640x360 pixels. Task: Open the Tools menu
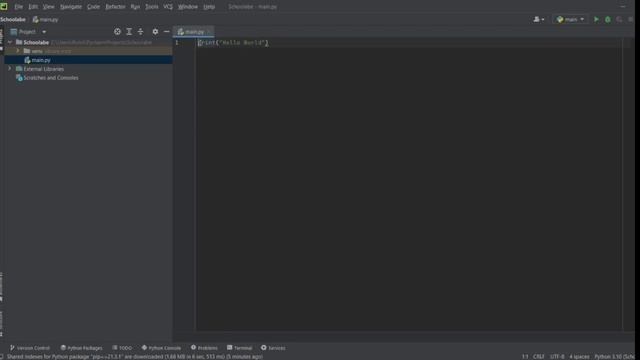click(152, 7)
